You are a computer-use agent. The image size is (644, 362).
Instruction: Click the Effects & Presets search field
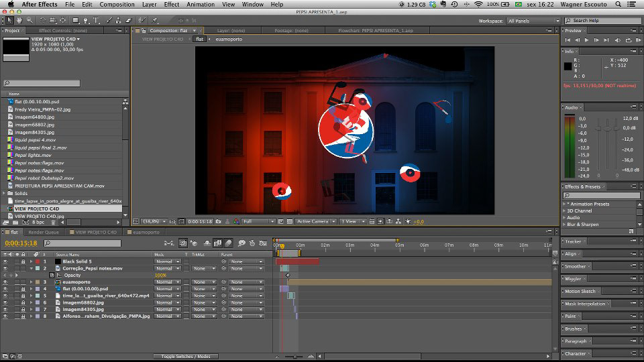point(602,195)
